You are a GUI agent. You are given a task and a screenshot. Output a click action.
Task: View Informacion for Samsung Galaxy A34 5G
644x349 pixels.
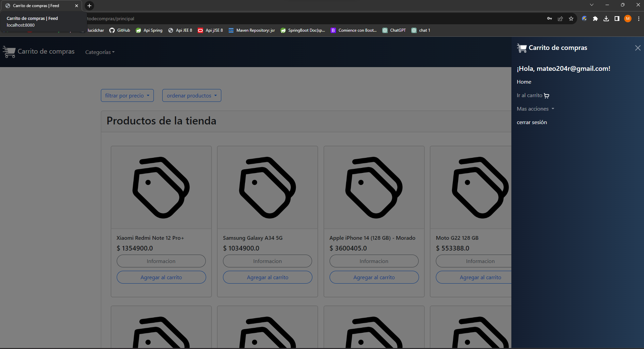point(267,261)
